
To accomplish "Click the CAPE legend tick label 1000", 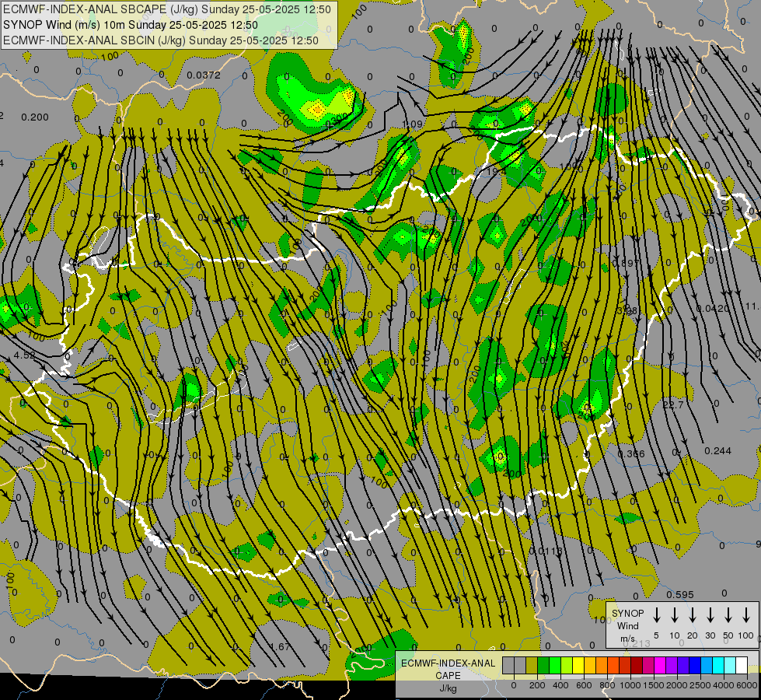I will 630,685.
